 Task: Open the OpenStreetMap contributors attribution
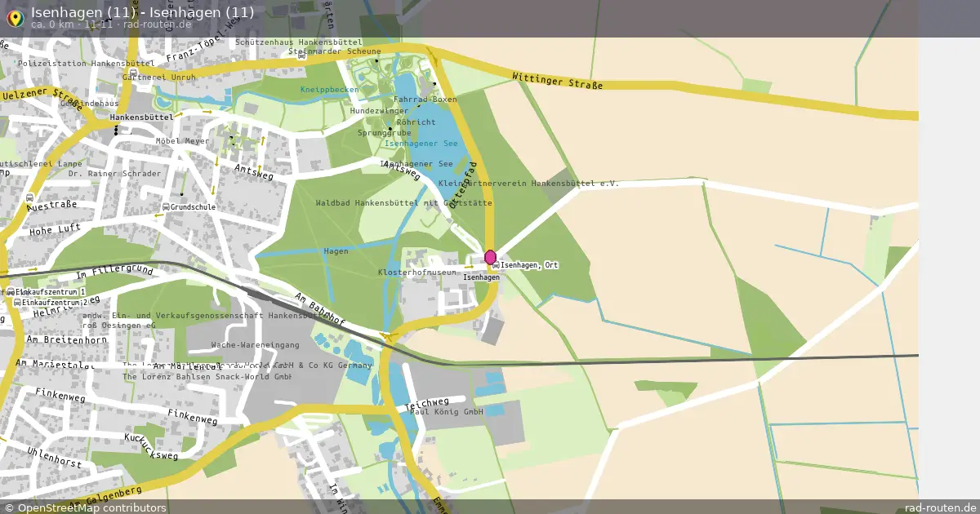point(85,507)
